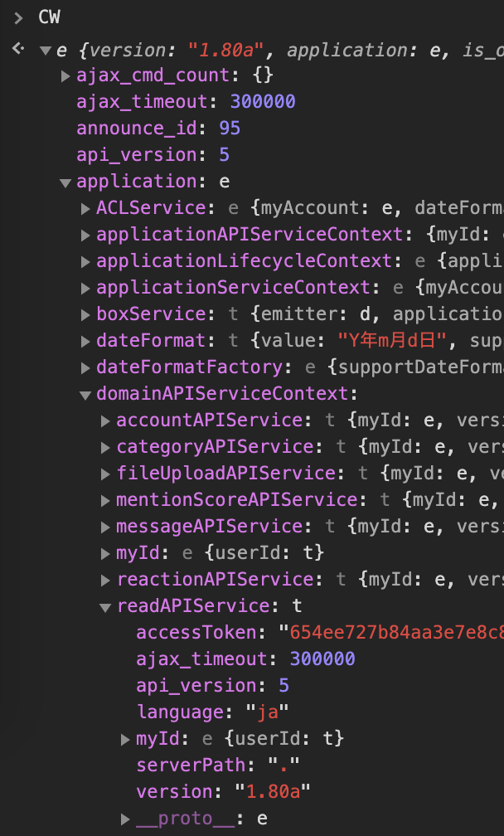Image resolution: width=504 pixels, height=836 pixels.
Task: Collapse the application object tree
Action: (65, 182)
